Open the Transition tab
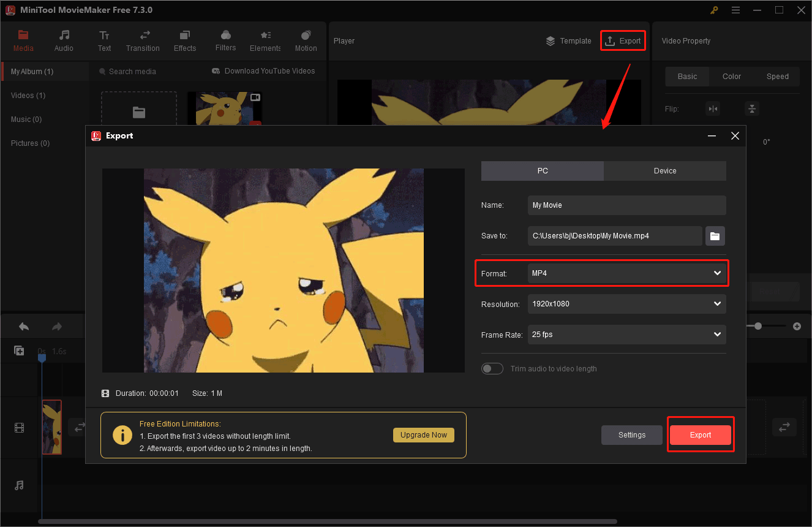812x527 pixels. click(x=143, y=41)
